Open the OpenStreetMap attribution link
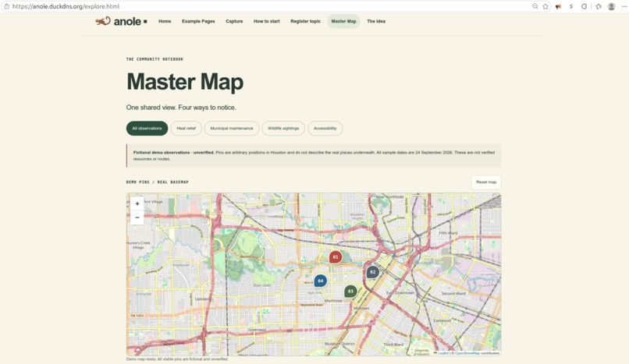629x364 pixels. tap(467, 353)
